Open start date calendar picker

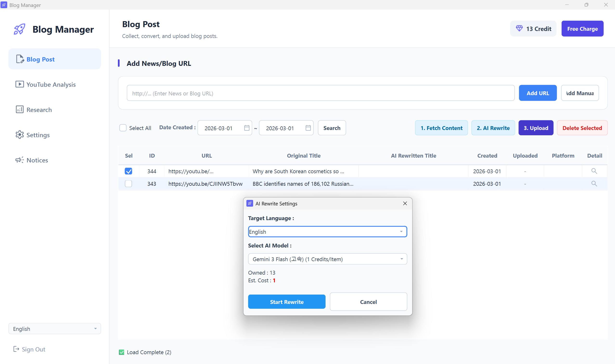tap(247, 128)
